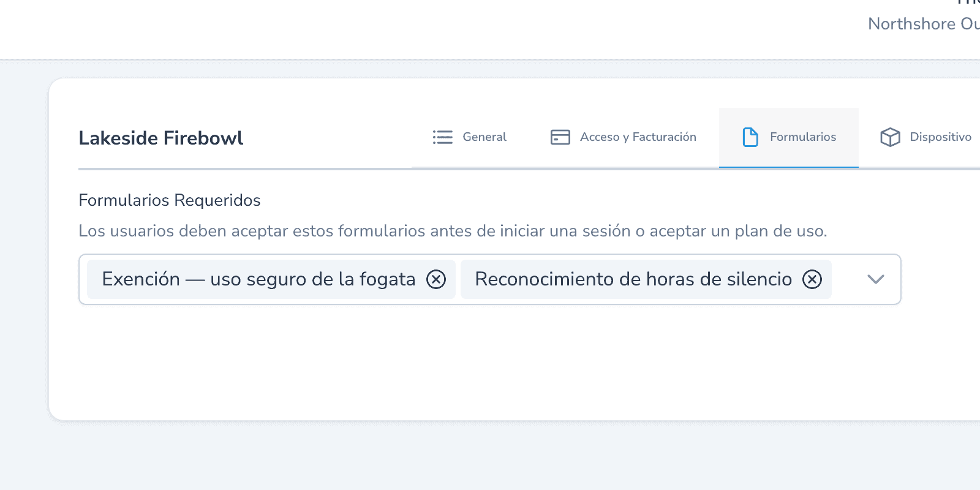Click the Northshore organization name

tap(924, 24)
